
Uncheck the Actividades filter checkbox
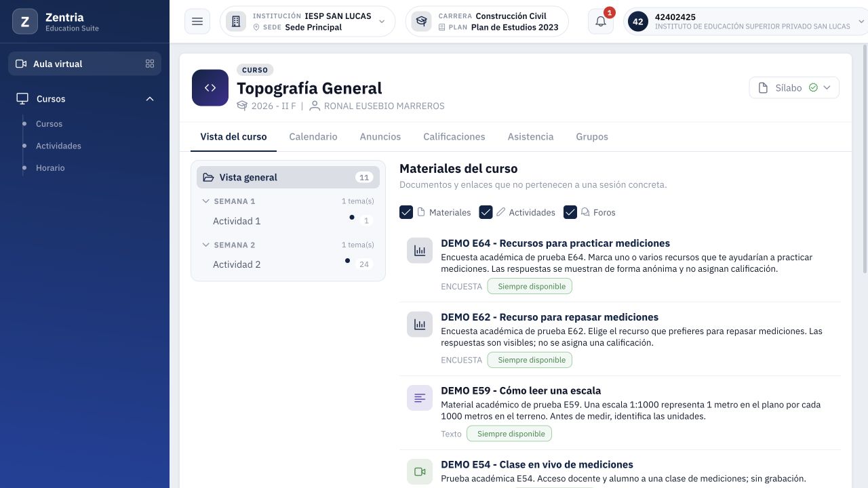tap(486, 212)
